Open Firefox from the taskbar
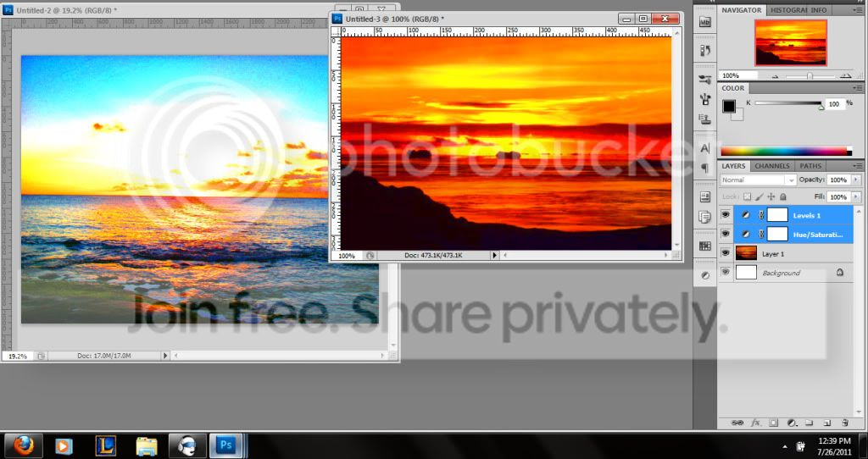 [x=23, y=445]
